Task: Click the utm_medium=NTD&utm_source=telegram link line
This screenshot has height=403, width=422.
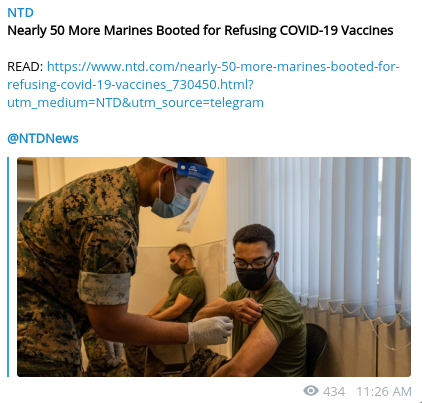Action: tap(135, 103)
